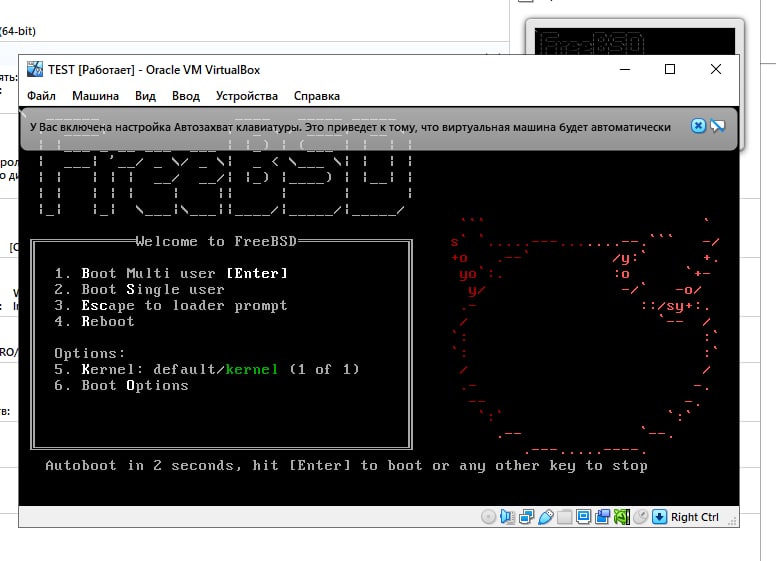
Task: Open the Устройства menu
Action: point(246,96)
